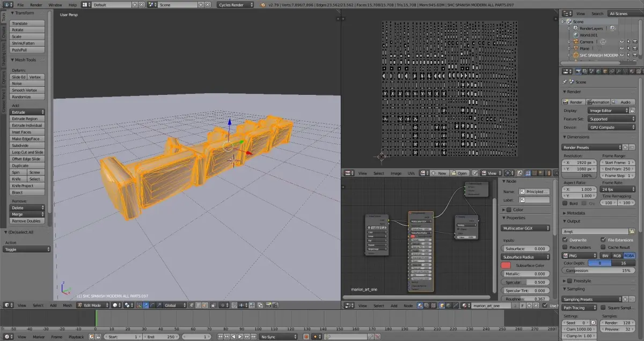Hide the Camera with its eye icon

tap(621, 42)
